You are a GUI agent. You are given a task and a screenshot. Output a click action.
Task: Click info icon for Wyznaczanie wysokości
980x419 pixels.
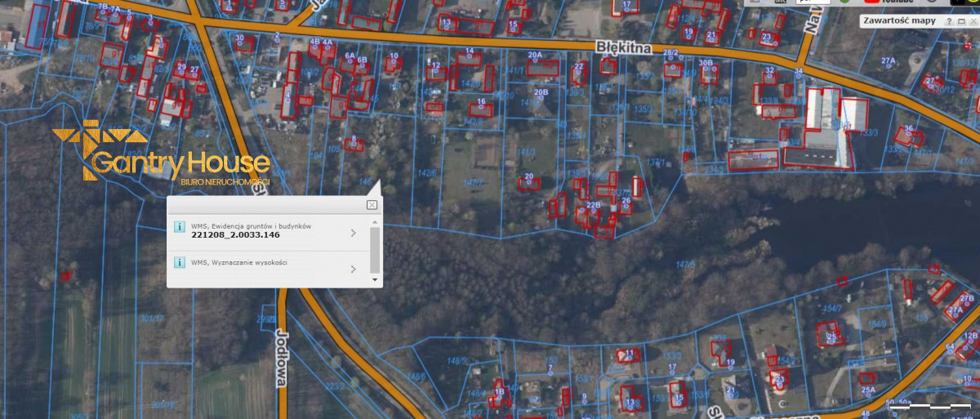point(180,264)
